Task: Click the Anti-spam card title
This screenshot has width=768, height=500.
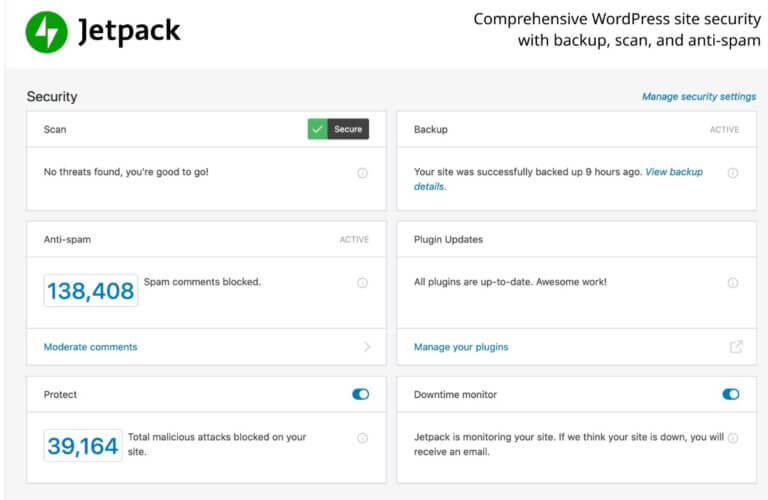Action: [67, 239]
